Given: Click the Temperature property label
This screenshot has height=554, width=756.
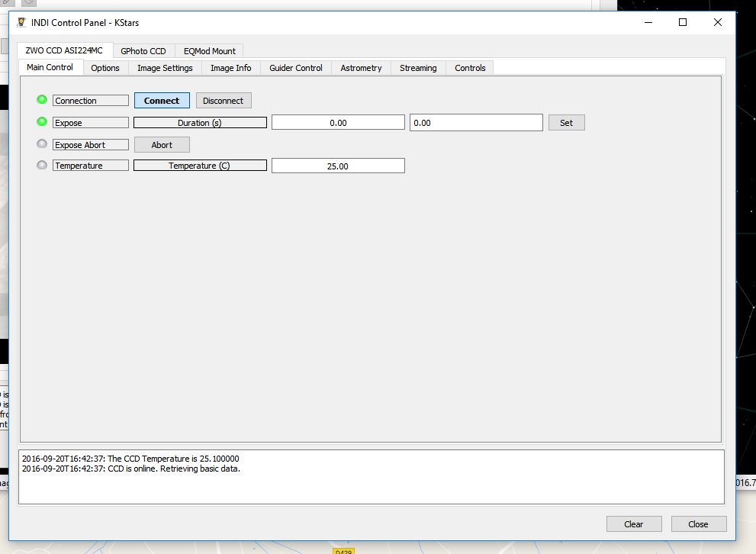Looking at the screenshot, I should click(91, 166).
